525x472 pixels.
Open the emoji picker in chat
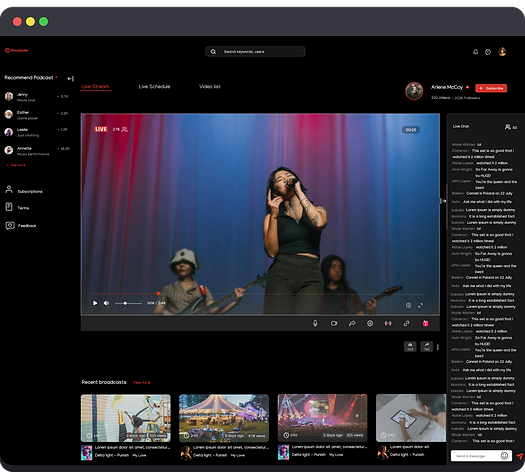coord(504,456)
